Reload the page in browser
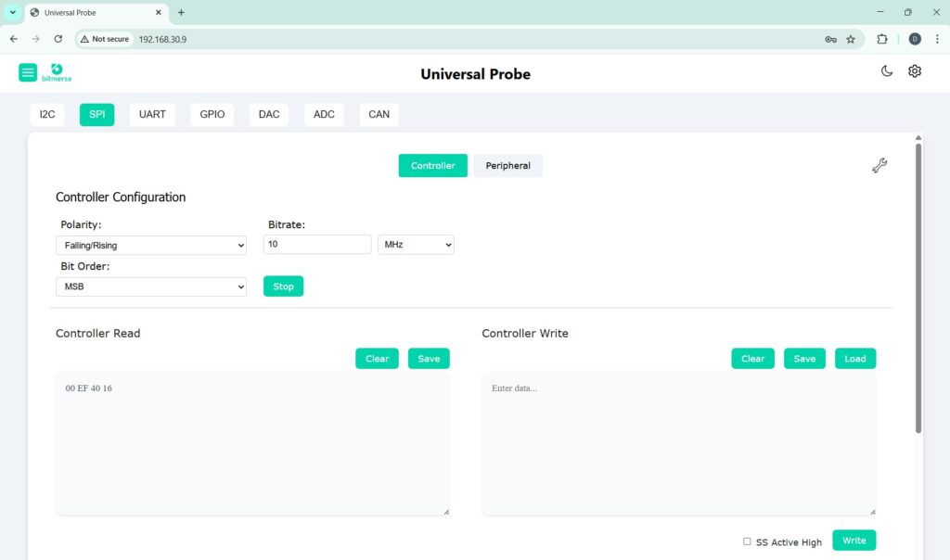The height and width of the screenshot is (560, 950). [58, 39]
